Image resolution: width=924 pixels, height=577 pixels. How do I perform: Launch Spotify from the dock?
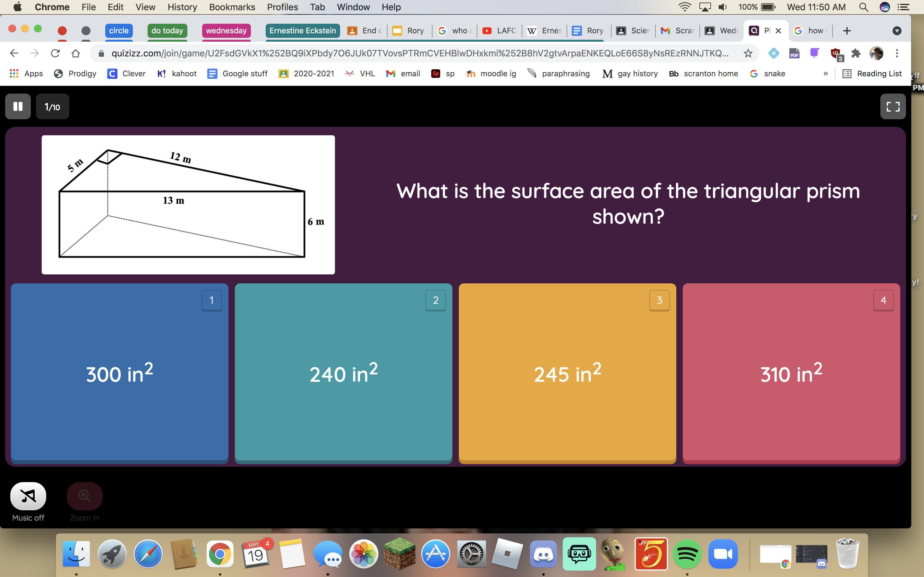tap(687, 554)
